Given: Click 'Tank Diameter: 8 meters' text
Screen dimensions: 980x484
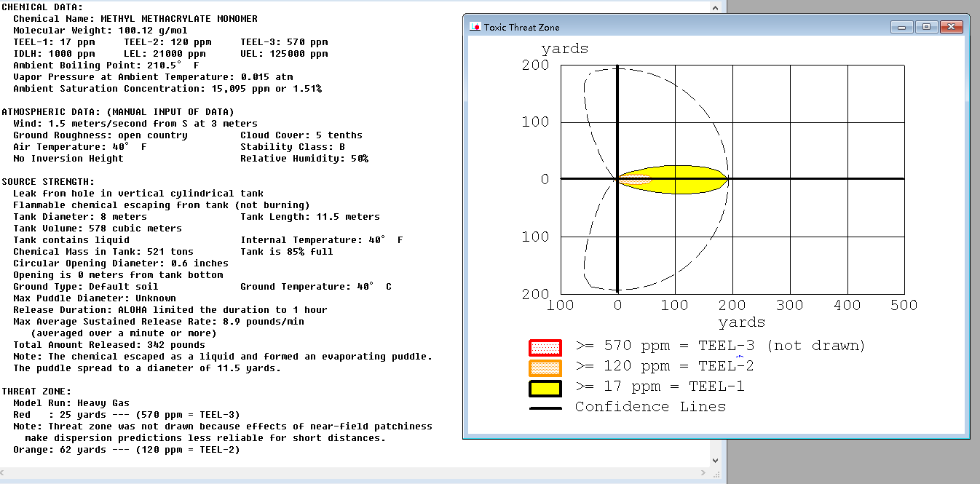Looking at the screenshot, I should [x=80, y=217].
